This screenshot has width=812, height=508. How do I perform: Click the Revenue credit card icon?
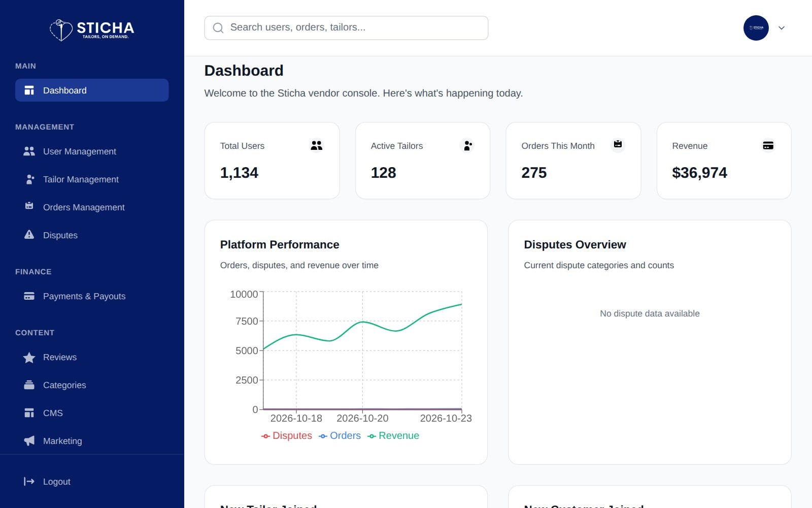768,146
